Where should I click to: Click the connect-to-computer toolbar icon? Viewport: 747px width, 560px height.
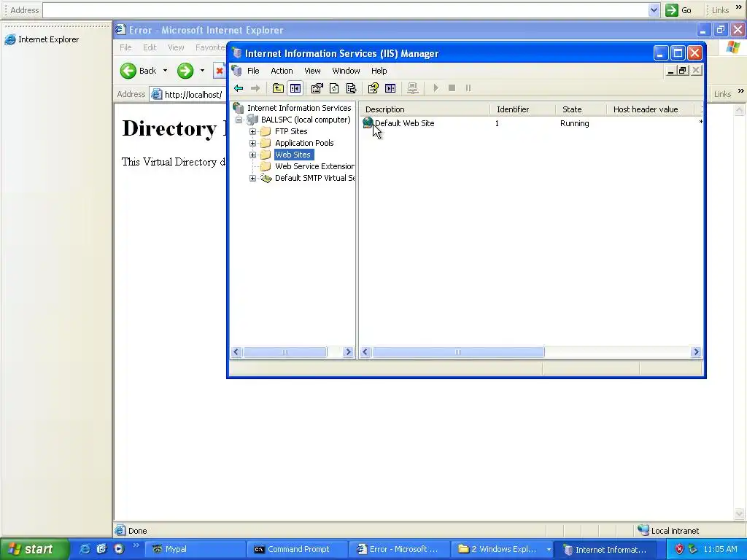coord(413,88)
